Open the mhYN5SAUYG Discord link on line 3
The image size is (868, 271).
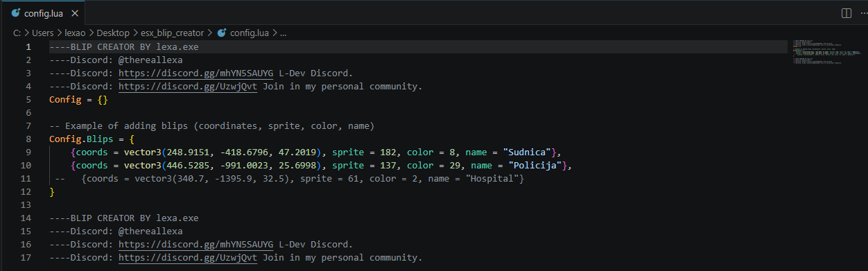[x=196, y=73]
